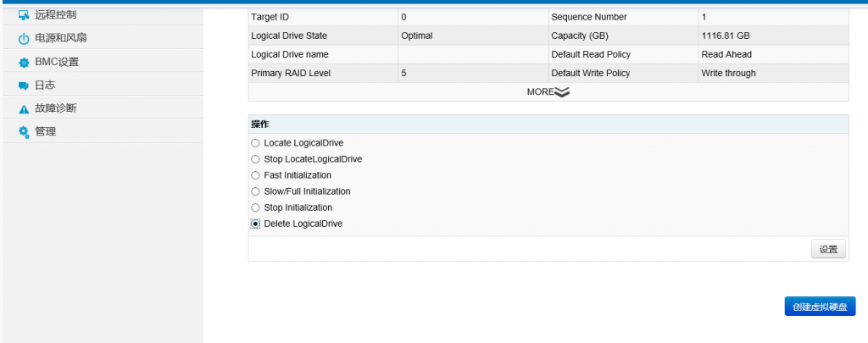
Task: Click the monitor icon beside 远程控制
Action: (x=24, y=15)
